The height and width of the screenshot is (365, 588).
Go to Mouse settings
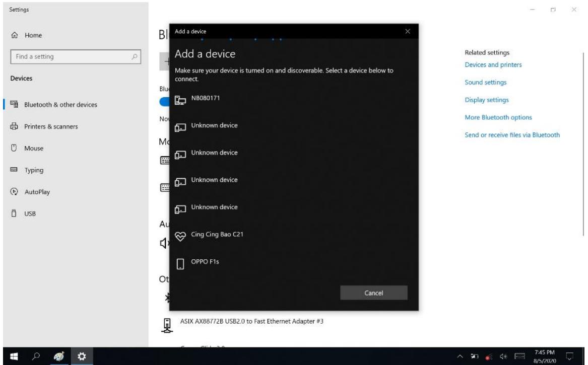pyautogui.click(x=34, y=149)
